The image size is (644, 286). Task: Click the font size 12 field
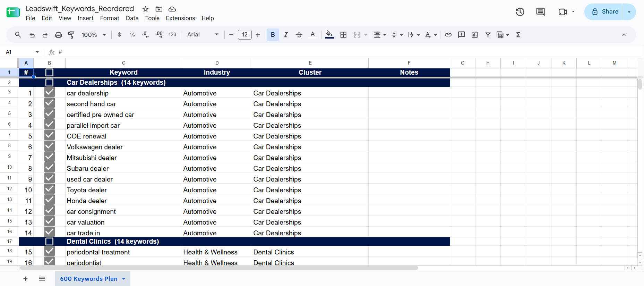245,35
